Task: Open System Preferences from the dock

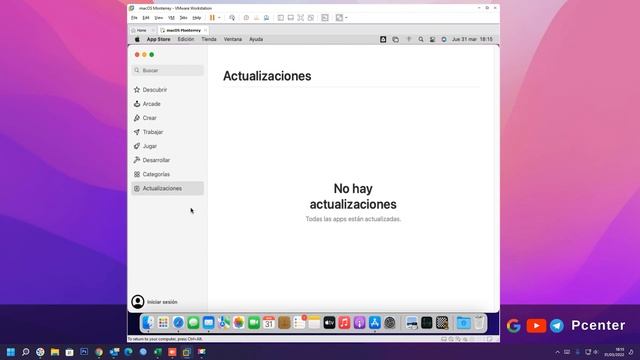Action: coord(390,323)
